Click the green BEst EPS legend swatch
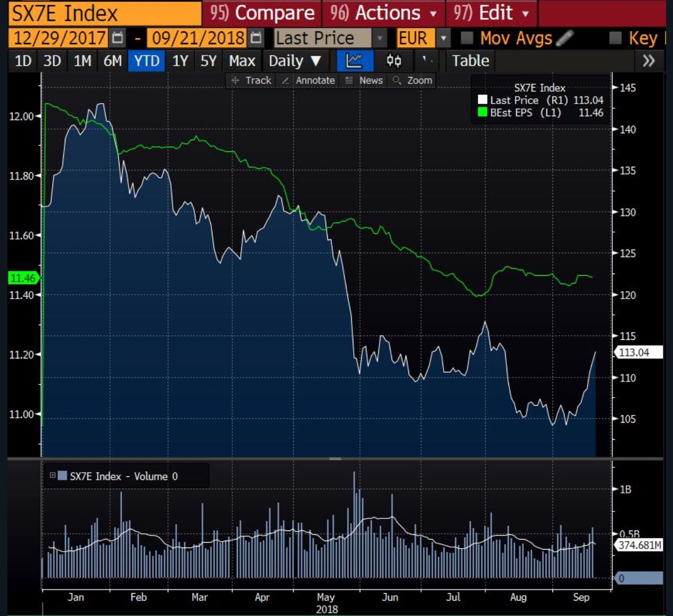The image size is (673, 616). coord(482,112)
